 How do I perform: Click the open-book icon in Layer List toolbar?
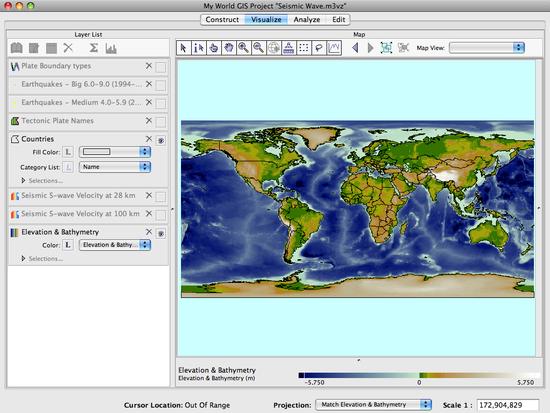pyautogui.click(x=16, y=48)
